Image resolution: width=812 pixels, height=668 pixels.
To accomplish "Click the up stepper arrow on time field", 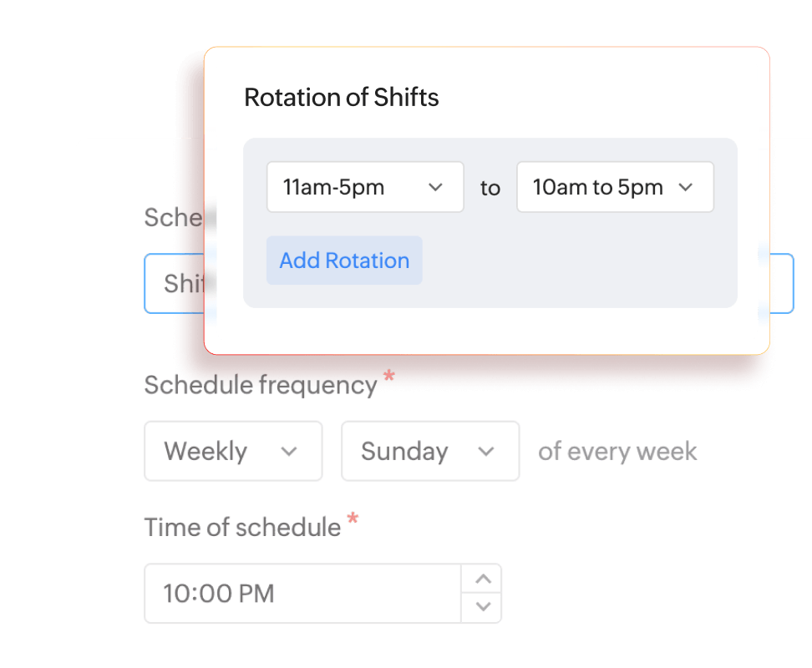I will 481,579.
